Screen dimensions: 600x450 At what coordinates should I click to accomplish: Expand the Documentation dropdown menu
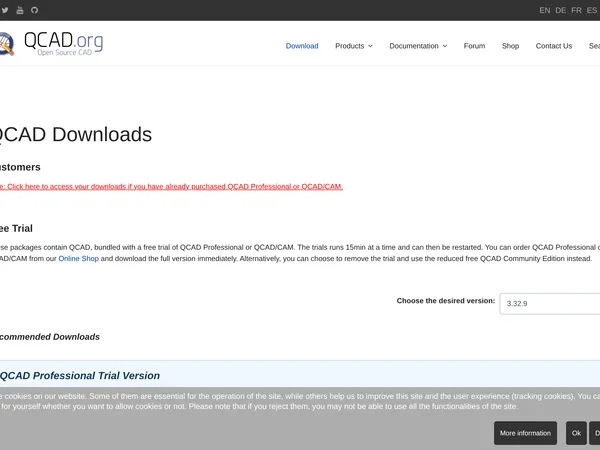coord(418,46)
